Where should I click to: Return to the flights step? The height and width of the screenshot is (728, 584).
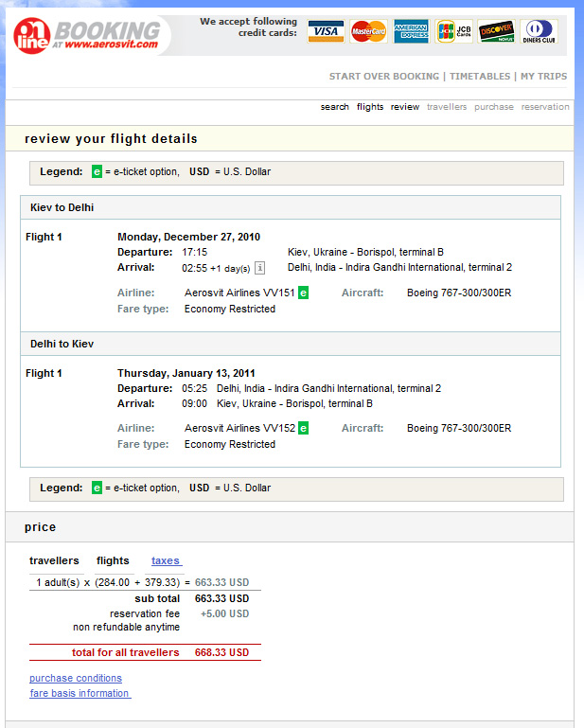pyautogui.click(x=370, y=107)
